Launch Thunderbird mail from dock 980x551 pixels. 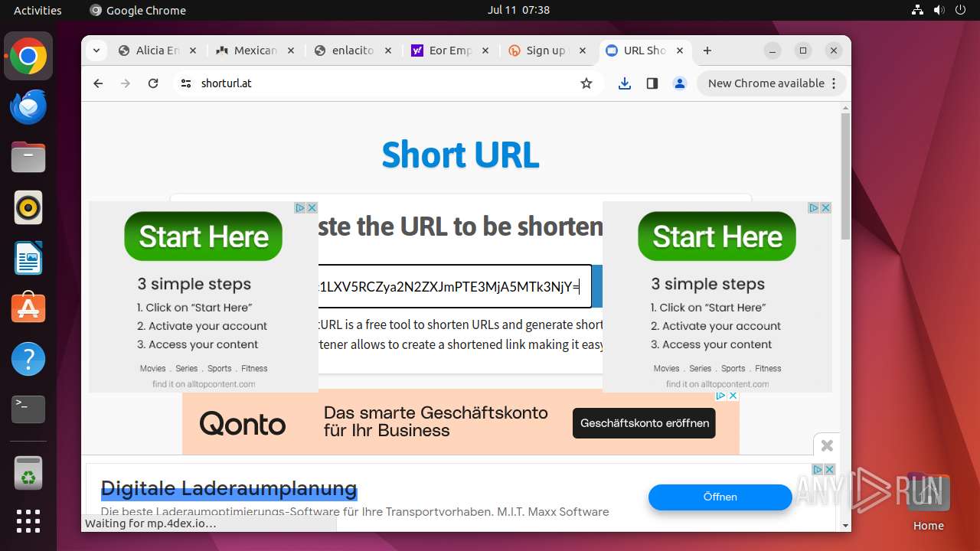[x=28, y=107]
